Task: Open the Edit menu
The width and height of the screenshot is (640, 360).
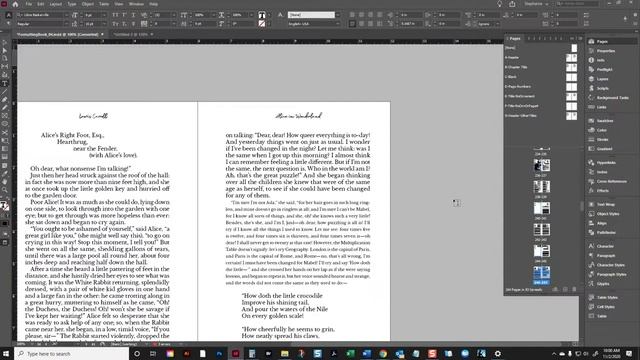Action: [x=41, y=4]
